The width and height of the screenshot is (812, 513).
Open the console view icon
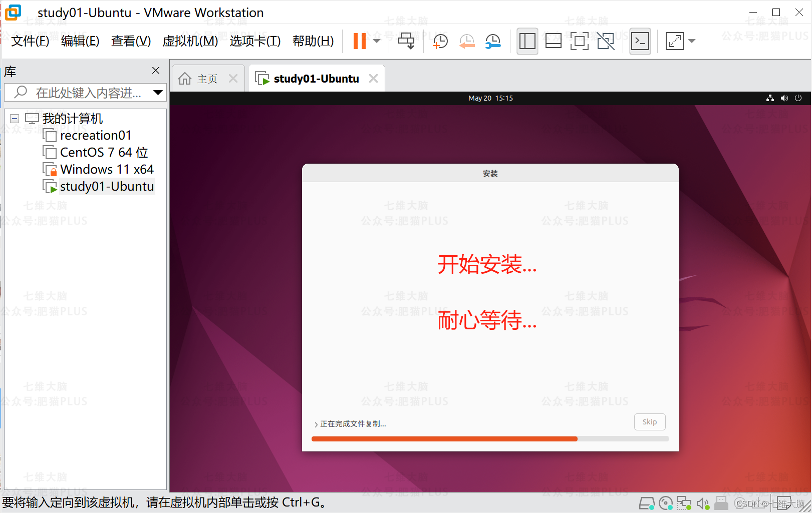pyautogui.click(x=640, y=41)
